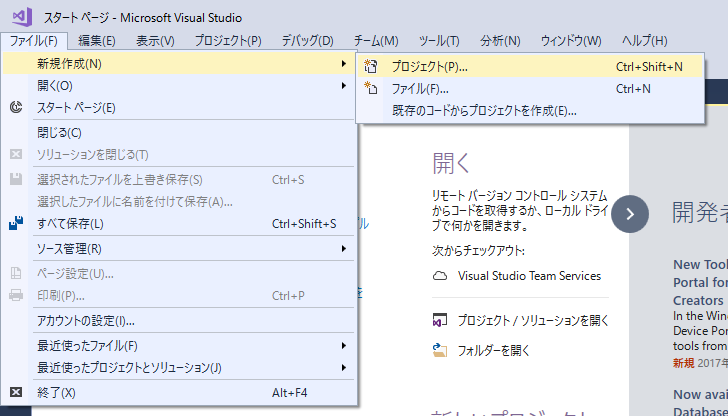Click the exit icon beside 終了(X)
The height and width of the screenshot is (416, 728).
[x=16, y=392]
